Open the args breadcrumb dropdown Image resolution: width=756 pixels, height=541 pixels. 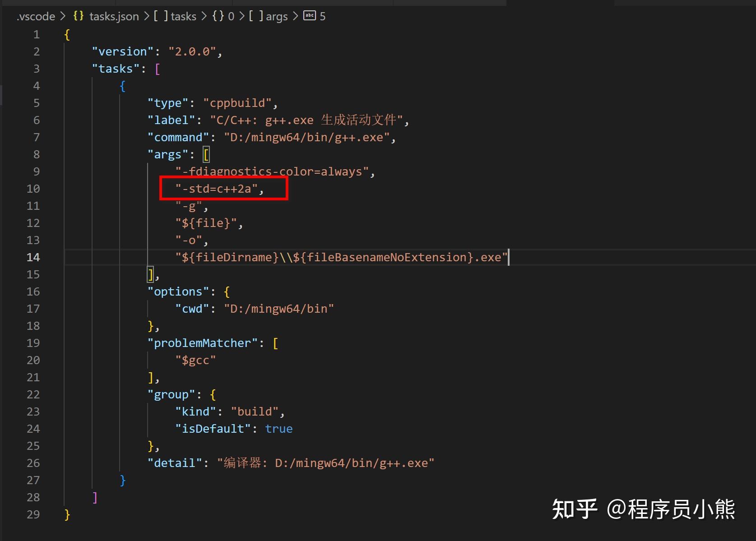click(277, 16)
